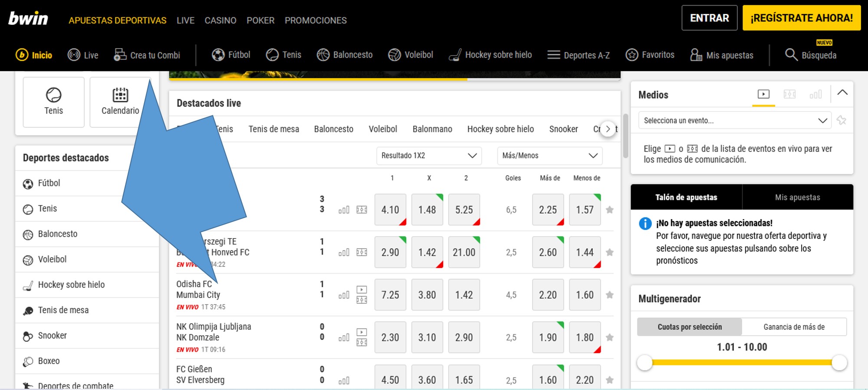
Task: Click the ENTRAR button
Action: (710, 18)
